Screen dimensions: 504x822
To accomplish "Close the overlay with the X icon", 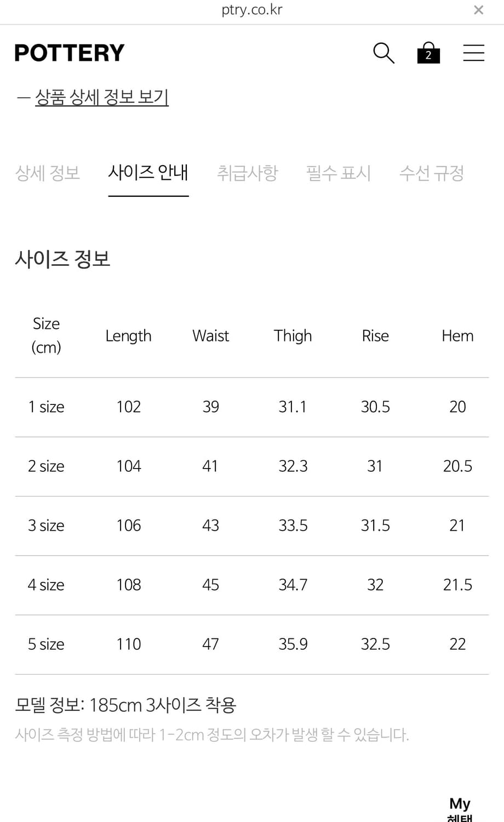I will coord(478,9).
